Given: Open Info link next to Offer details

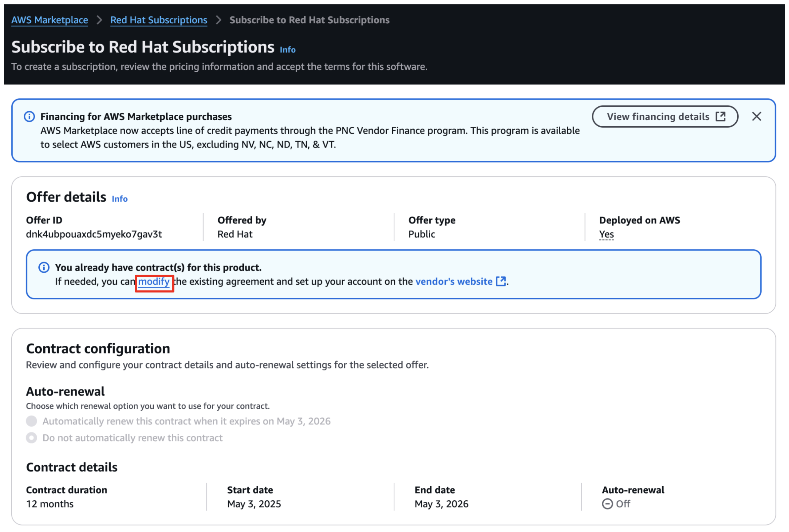Looking at the screenshot, I should pyautogui.click(x=119, y=199).
